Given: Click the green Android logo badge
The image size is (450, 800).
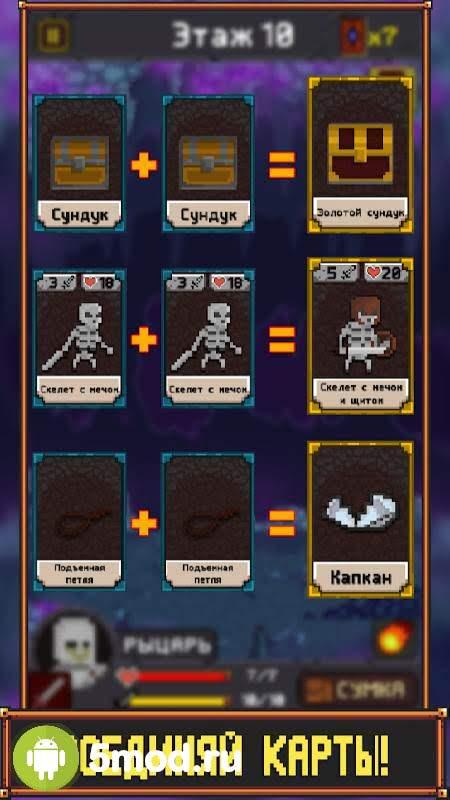Looking at the screenshot, I should [x=46, y=759].
